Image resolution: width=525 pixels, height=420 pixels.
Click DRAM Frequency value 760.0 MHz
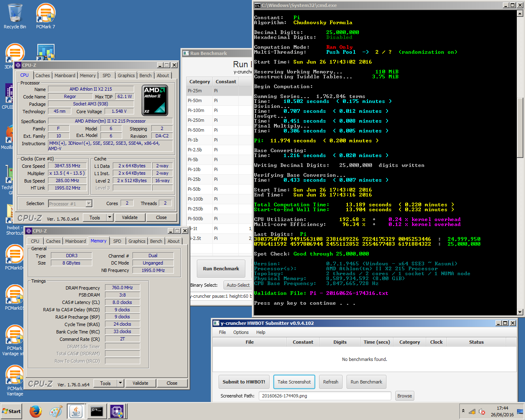click(x=122, y=288)
